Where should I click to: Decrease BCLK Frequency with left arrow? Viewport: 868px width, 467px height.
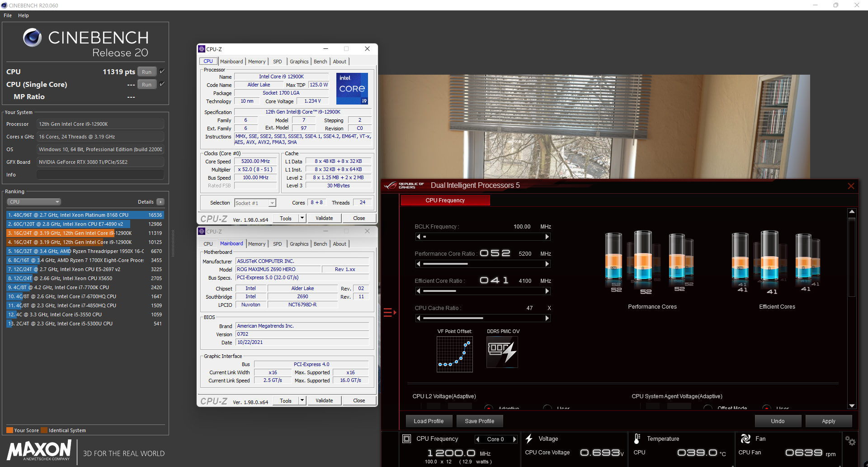[418, 237]
